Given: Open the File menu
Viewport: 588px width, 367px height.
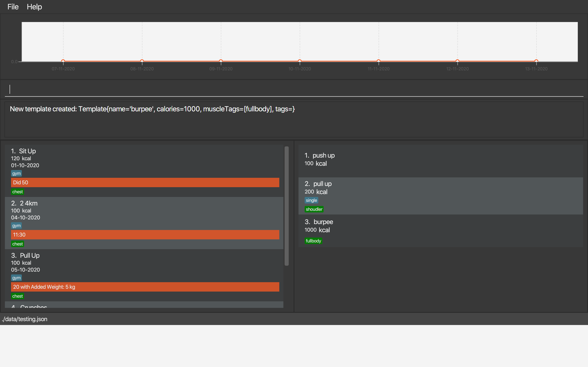Looking at the screenshot, I should coord(13,7).
